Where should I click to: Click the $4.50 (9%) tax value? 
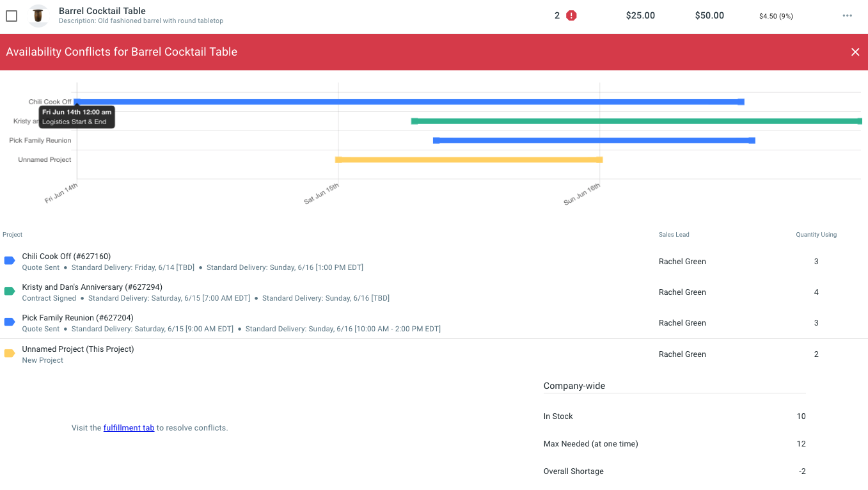coord(776,16)
